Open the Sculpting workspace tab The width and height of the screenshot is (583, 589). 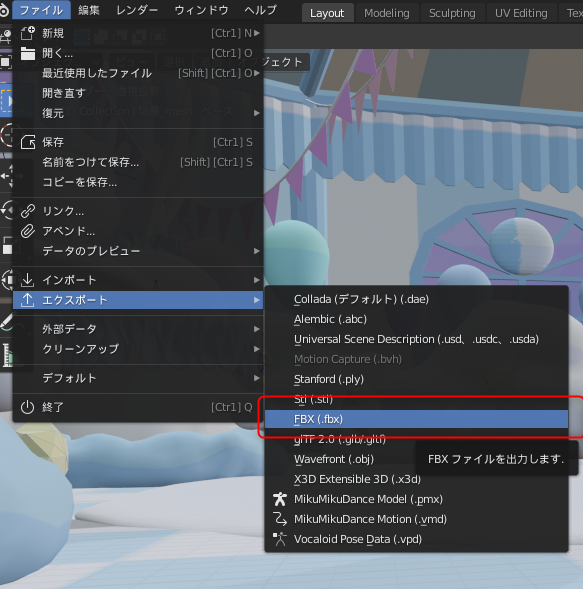click(x=452, y=13)
